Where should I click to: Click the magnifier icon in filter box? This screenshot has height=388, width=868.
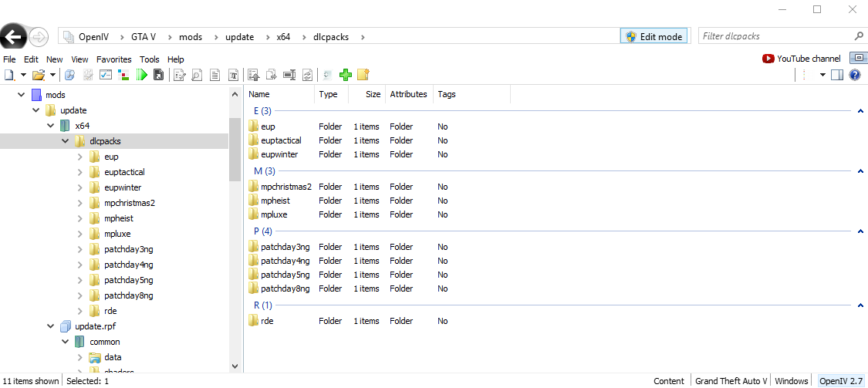859,36
